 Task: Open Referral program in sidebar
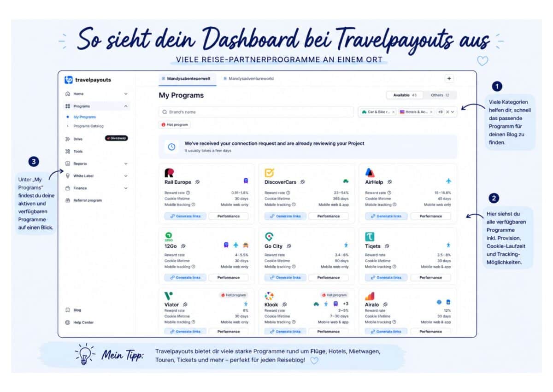pos(88,200)
